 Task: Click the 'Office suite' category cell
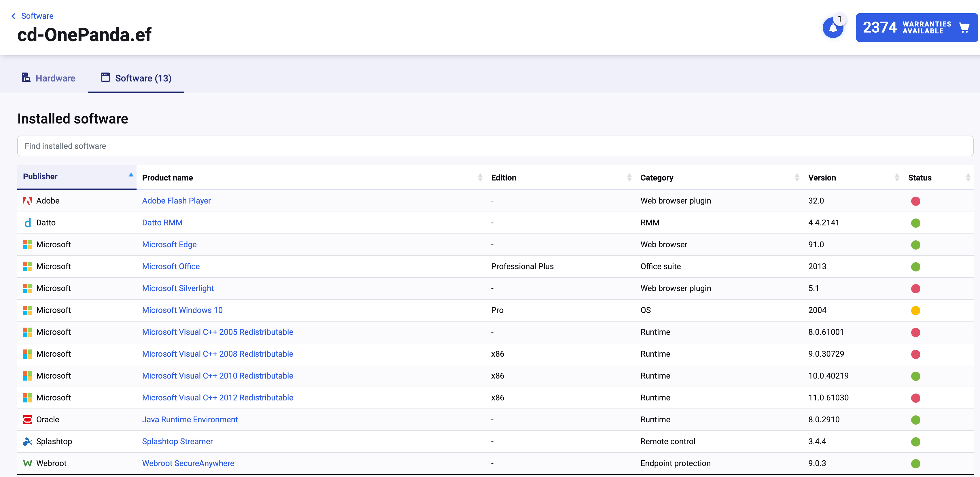[x=661, y=267]
